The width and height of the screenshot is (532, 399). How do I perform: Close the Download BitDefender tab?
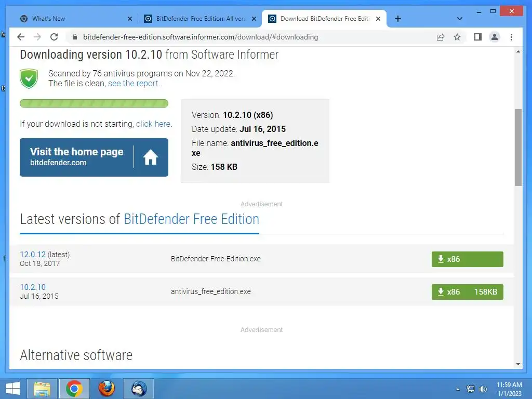[x=378, y=19]
